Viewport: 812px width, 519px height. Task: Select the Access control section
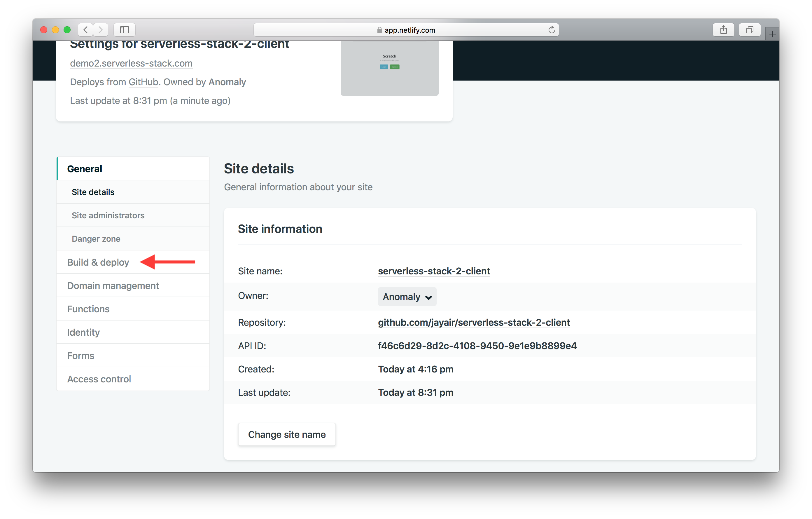pyautogui.click(x=98, y=379)
